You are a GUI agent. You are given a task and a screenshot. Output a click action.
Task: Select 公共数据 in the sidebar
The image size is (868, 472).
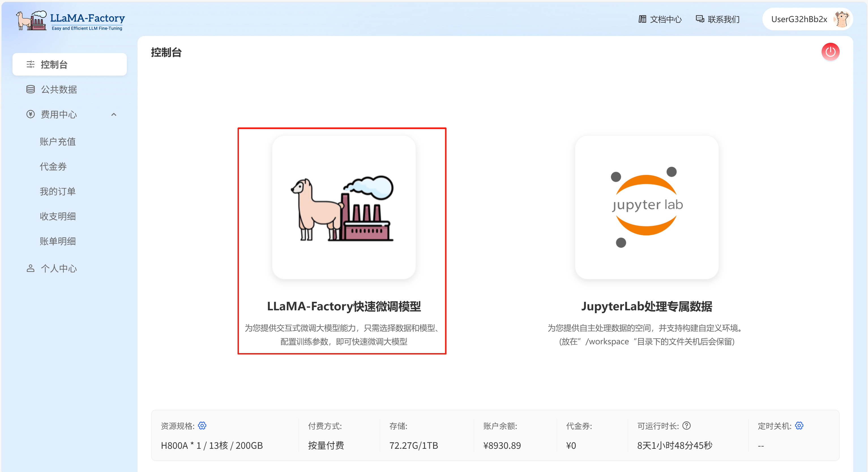[x=59, y=89]
